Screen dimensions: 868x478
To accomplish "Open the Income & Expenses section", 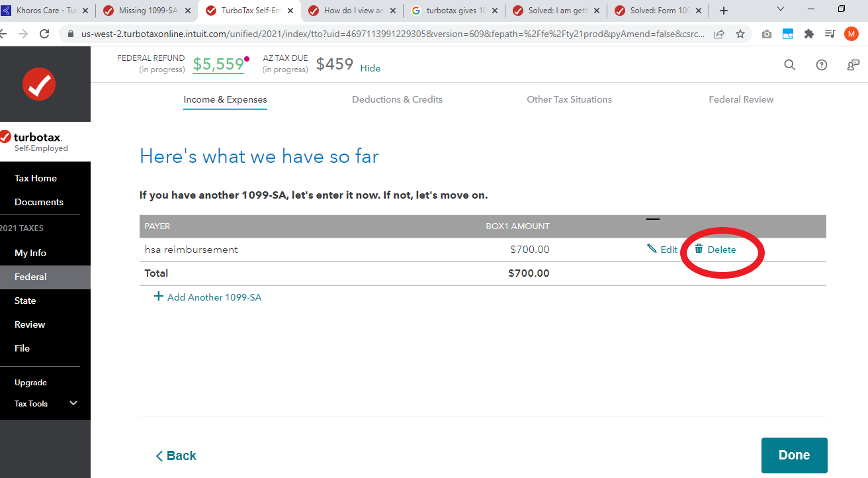I will pos(225,99).
